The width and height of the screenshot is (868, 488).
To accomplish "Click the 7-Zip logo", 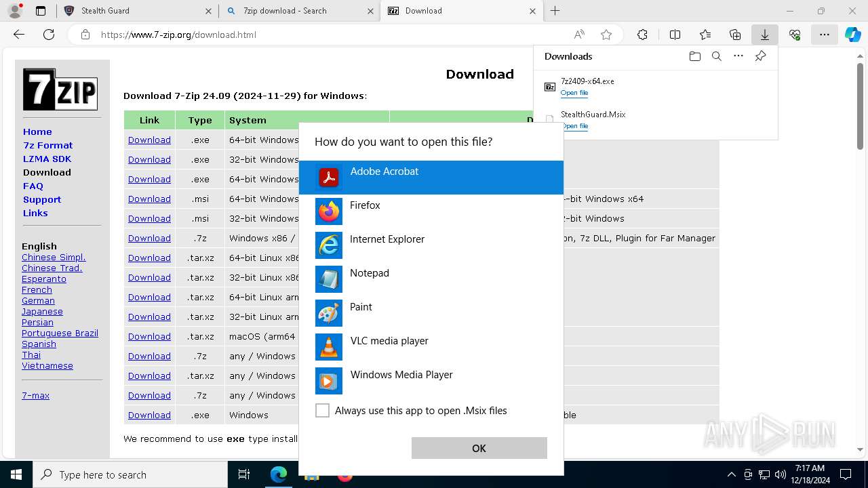I will pyautogui.click(x=60, y=89).
